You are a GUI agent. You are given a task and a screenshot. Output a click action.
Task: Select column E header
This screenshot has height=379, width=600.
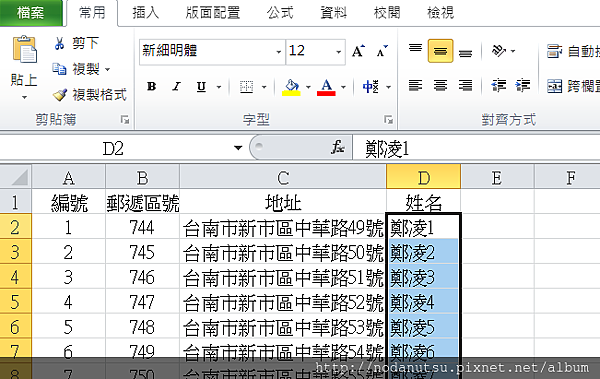tap(497, 177)
